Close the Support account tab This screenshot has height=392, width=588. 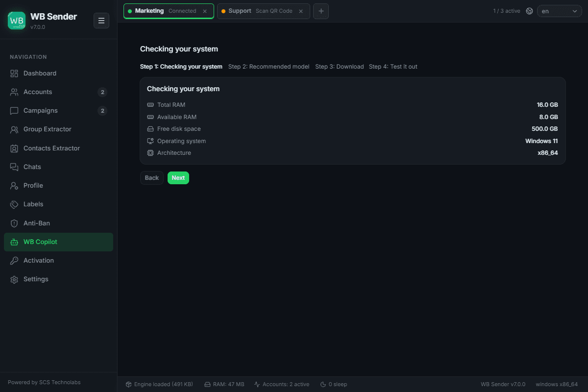(301, 11)
